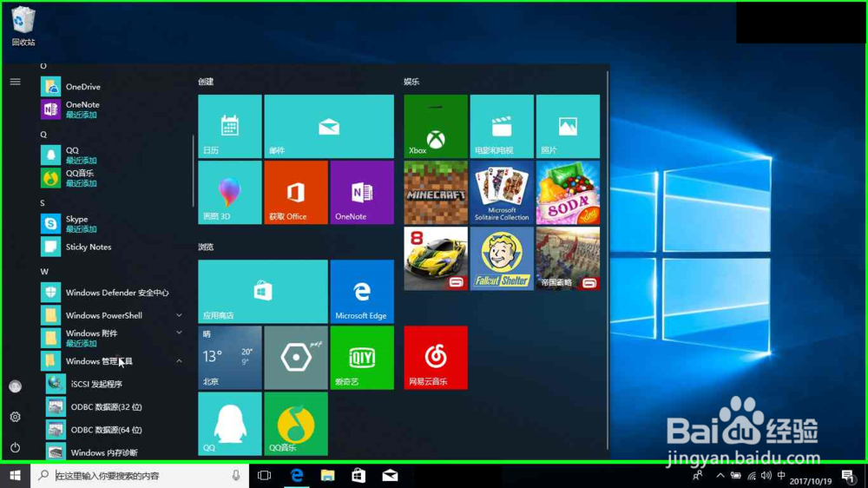Open the 帝国霸略 game tile
868x488 pixels.
(568, 259)
